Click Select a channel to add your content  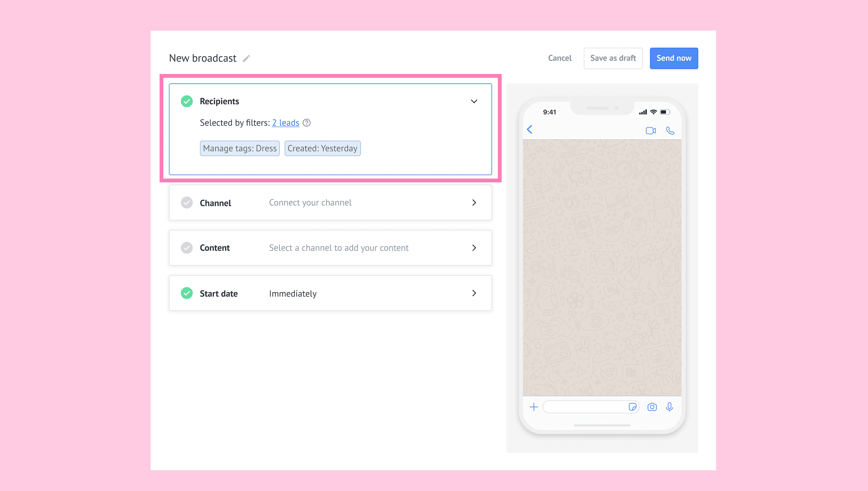pyautogui.click(x=339, y=248)
